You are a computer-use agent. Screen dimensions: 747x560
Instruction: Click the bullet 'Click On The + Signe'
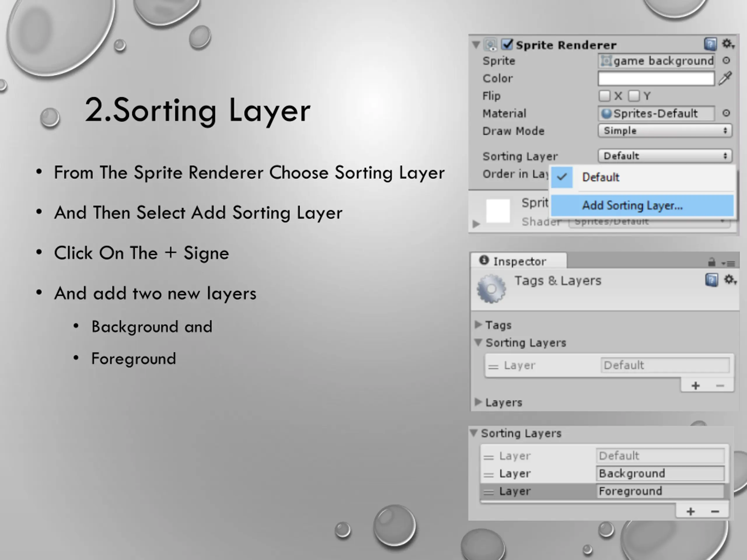142,253
